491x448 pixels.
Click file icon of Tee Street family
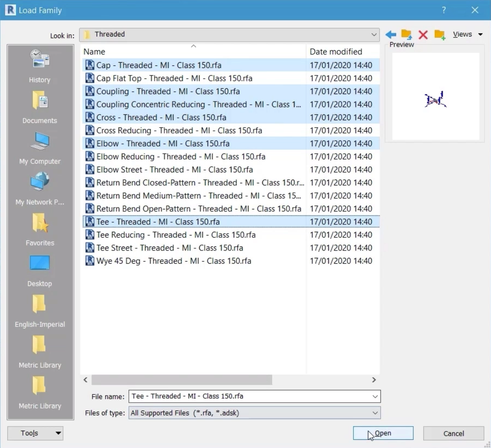tap(90, 248)
